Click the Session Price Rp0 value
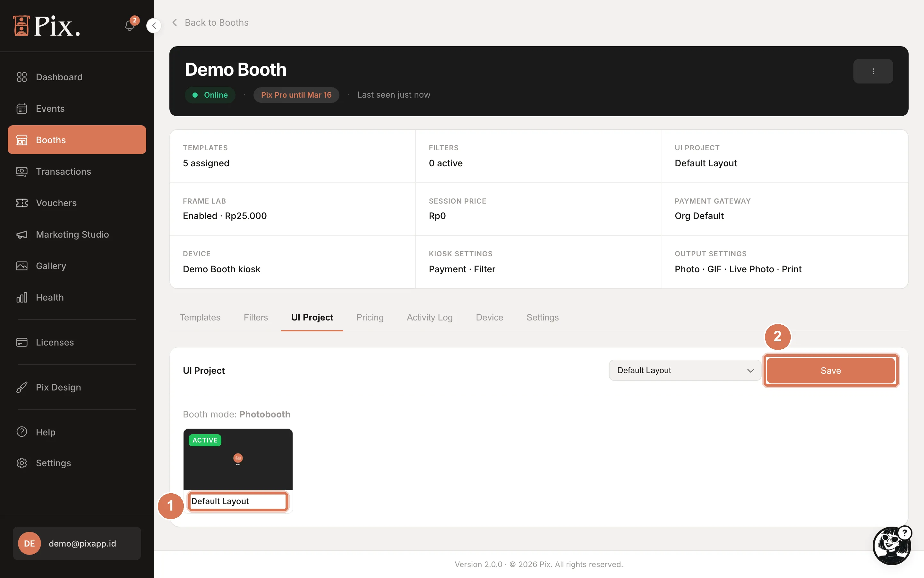 [437, 216]
